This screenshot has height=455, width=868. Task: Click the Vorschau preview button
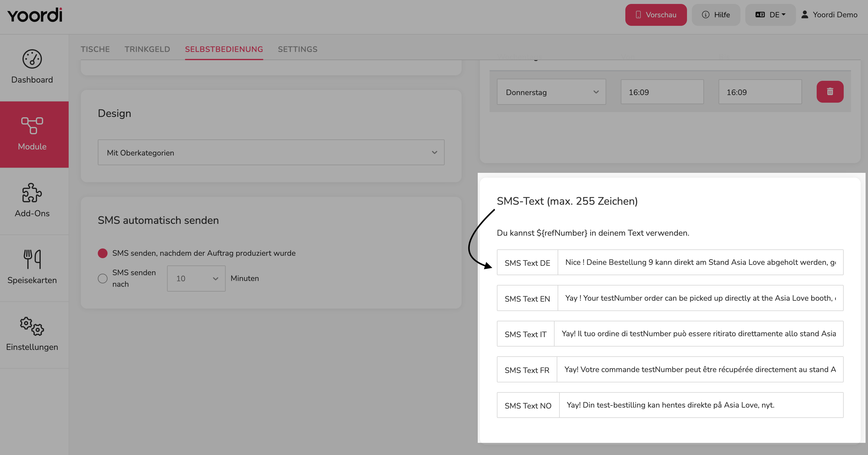click(x=656, y=15)
